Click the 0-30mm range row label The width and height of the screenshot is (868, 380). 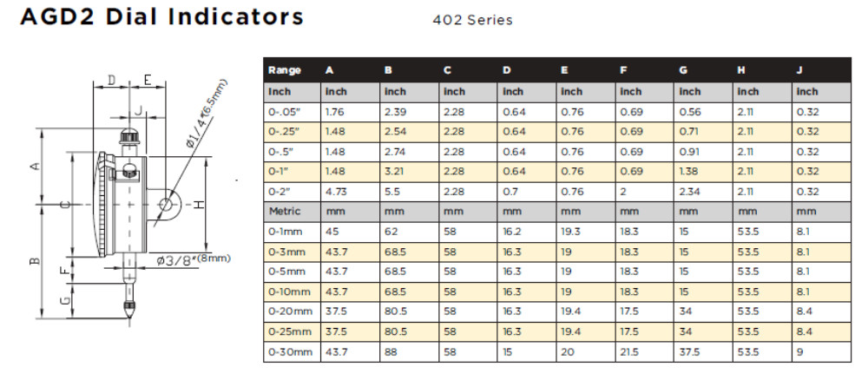[x=291, y=351]
